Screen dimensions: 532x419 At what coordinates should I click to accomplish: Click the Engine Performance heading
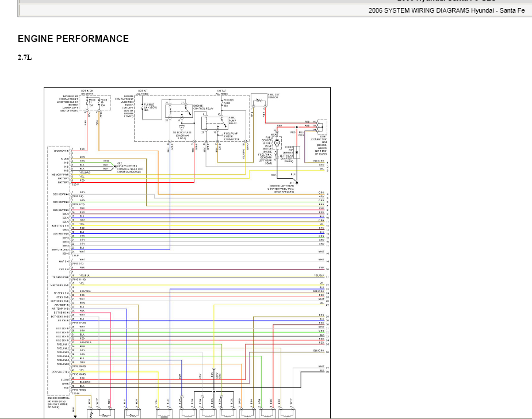73,39
